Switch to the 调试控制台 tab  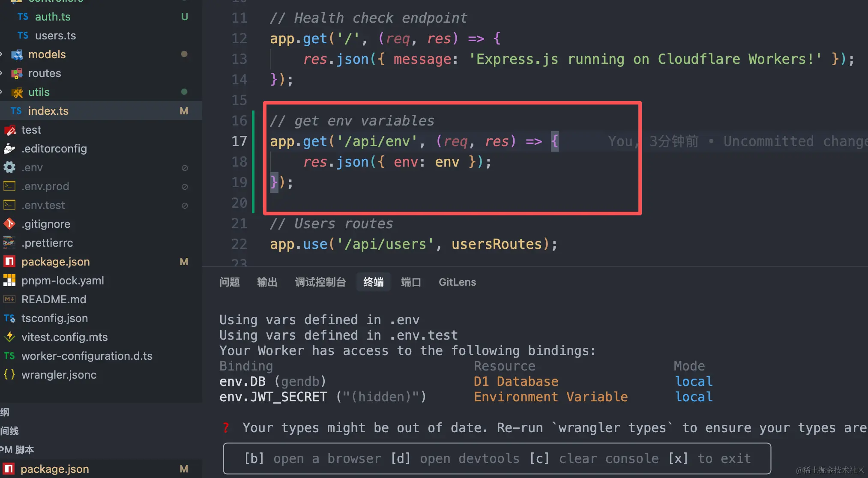(x=320, y=282)
